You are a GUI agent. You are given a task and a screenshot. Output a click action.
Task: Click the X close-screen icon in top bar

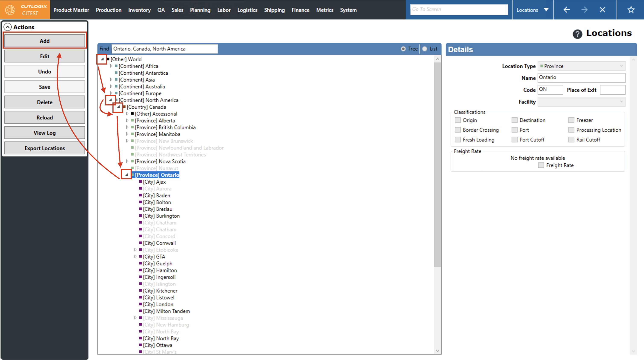pos(602,10)
